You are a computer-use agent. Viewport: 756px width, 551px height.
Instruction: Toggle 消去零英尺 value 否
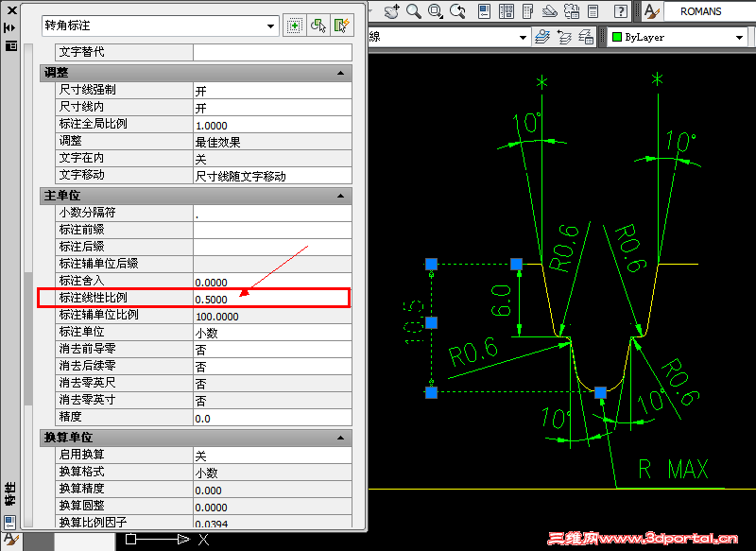click(272, 383)
